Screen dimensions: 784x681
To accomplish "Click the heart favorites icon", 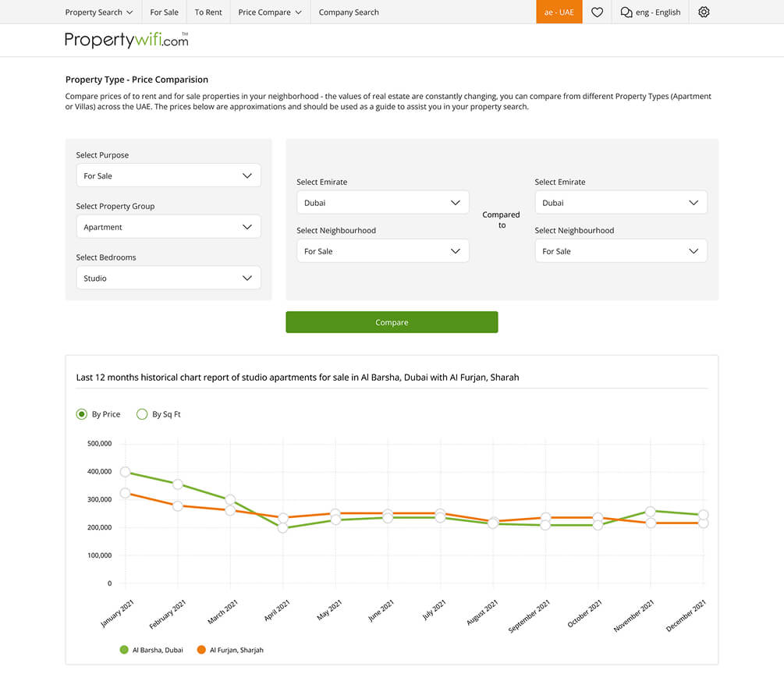I will [597, 12].
